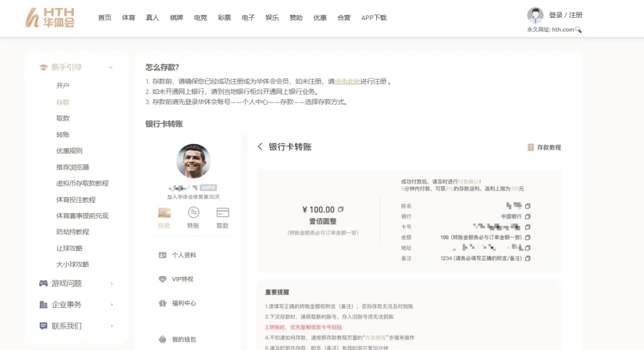Open search with the magnifier icon
This screenshot has height=350, width=644.
coord(578,30)
